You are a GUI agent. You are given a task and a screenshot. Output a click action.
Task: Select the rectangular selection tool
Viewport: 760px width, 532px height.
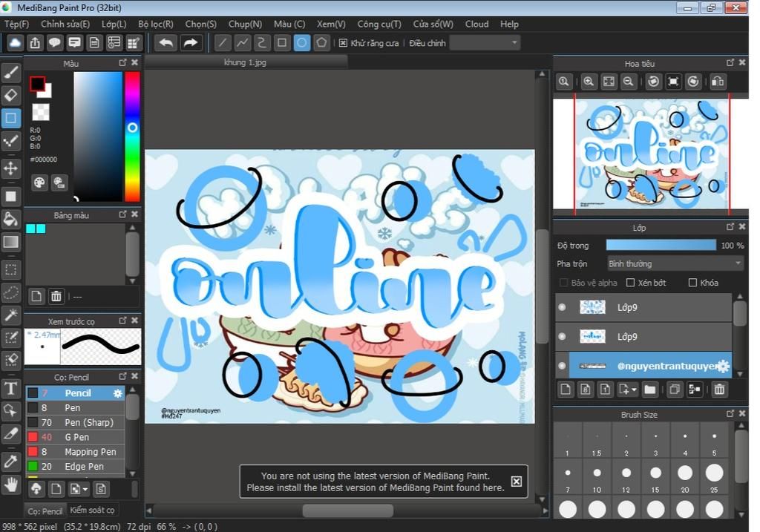pyautogui.click(x=10, y=270)
